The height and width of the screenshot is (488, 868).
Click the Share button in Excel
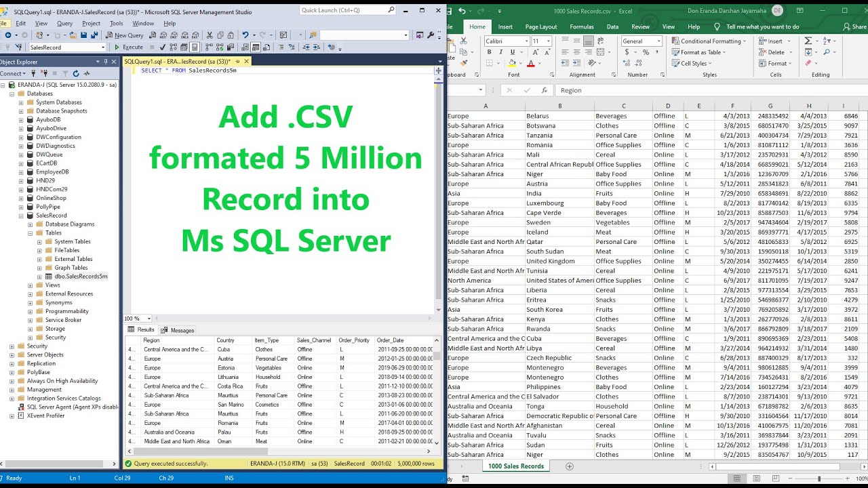(x=854, y=26)
